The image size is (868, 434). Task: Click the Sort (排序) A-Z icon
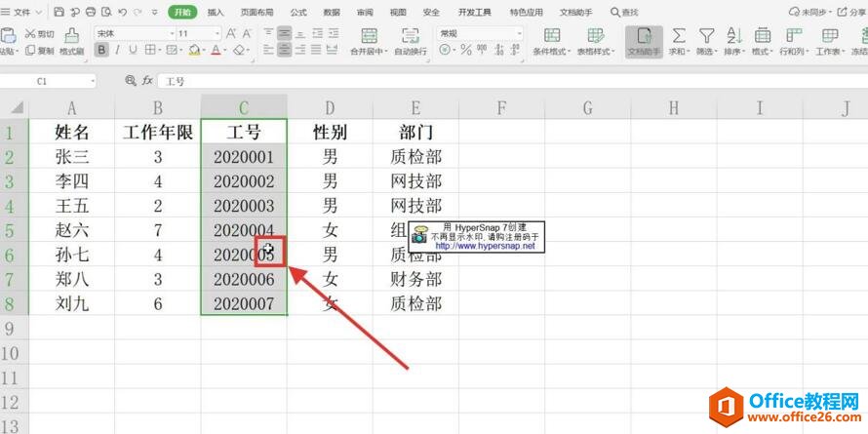734,36
